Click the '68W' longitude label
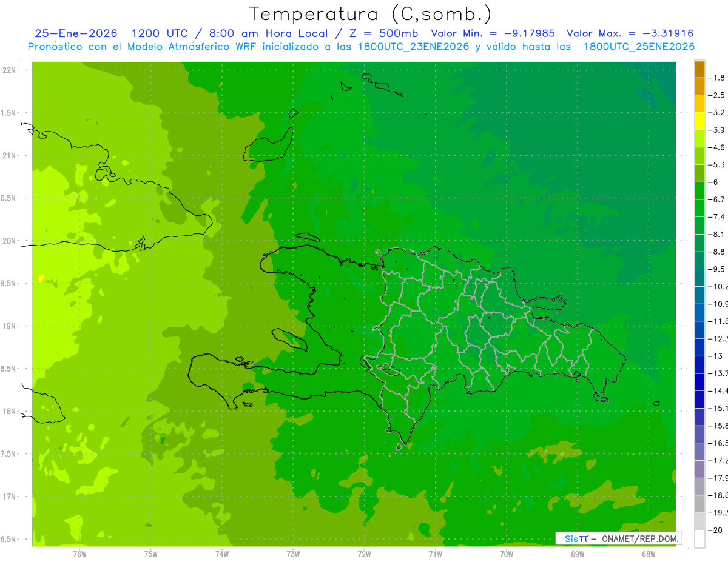Image resolution: width=728 pixels, height=562 pixels. tap(649, 554)
